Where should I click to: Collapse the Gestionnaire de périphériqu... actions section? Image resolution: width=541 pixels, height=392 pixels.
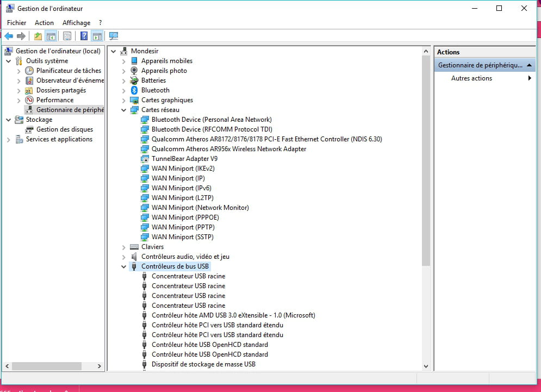[529, 65]
